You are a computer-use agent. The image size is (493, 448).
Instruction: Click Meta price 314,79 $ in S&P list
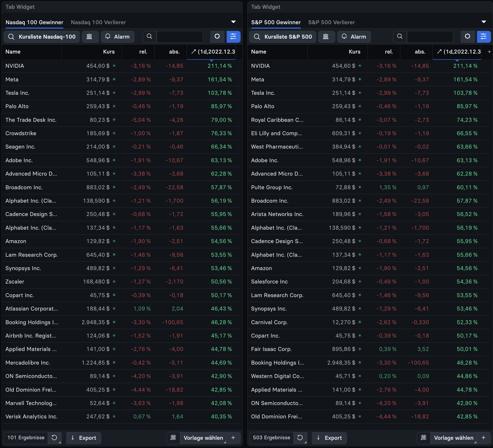[x=344, y=80]
